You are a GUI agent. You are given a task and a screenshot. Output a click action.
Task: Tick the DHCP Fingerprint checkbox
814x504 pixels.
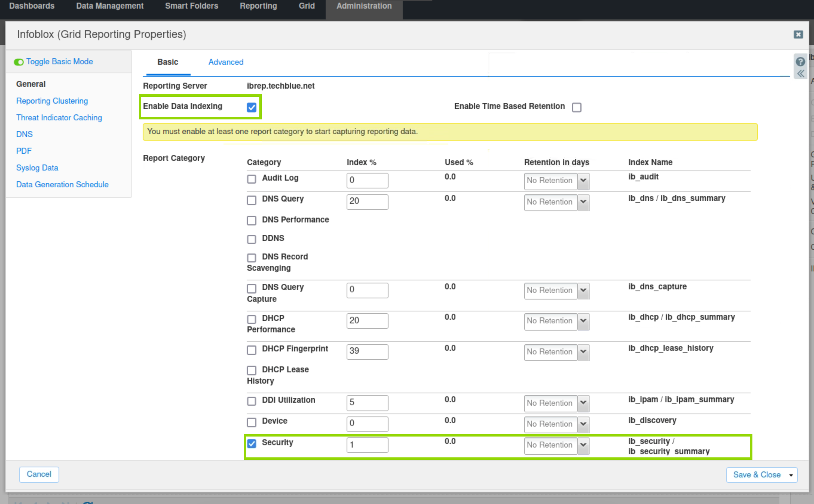pos(252,350)
